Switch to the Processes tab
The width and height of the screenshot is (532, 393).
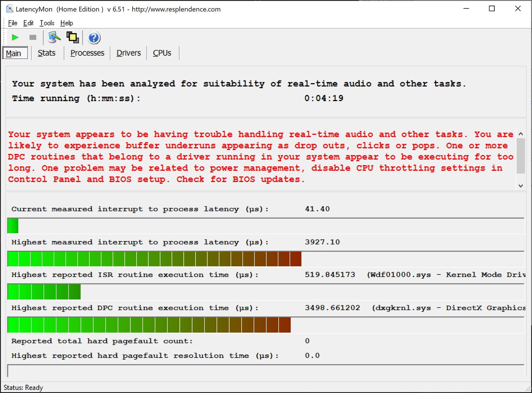(87, 53)
